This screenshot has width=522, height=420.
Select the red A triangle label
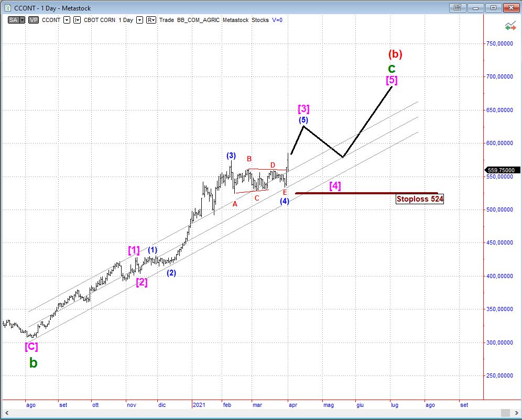click(x=235, y=204)
